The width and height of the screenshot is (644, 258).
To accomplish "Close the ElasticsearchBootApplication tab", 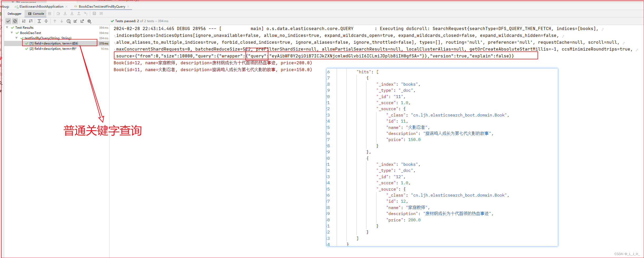I will (66, 7).
